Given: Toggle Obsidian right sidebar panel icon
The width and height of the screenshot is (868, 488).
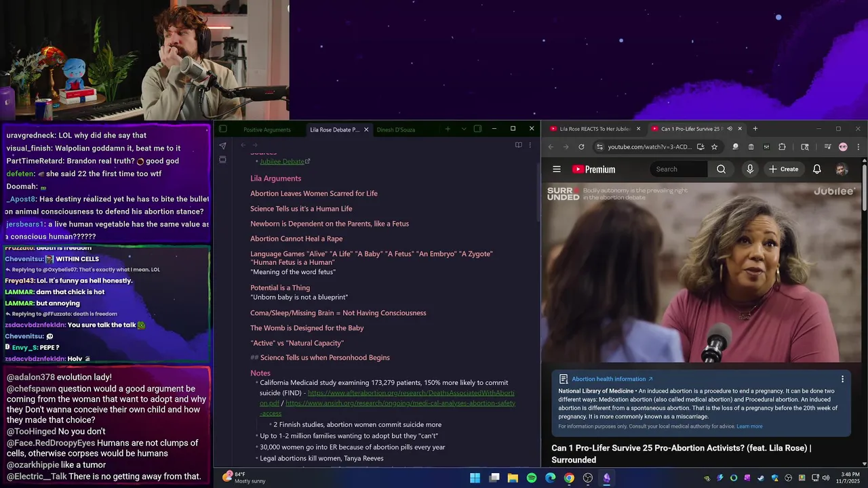Looking at the screenshot, I should click(477, 129).
